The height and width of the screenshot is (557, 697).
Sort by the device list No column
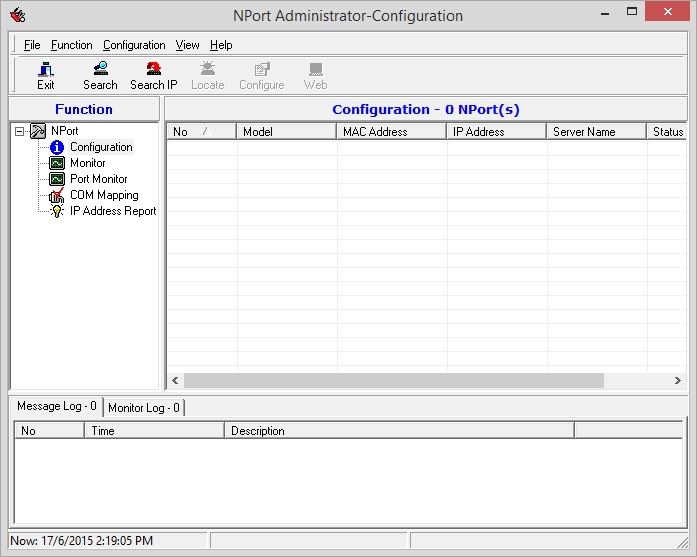pos(201,132)
